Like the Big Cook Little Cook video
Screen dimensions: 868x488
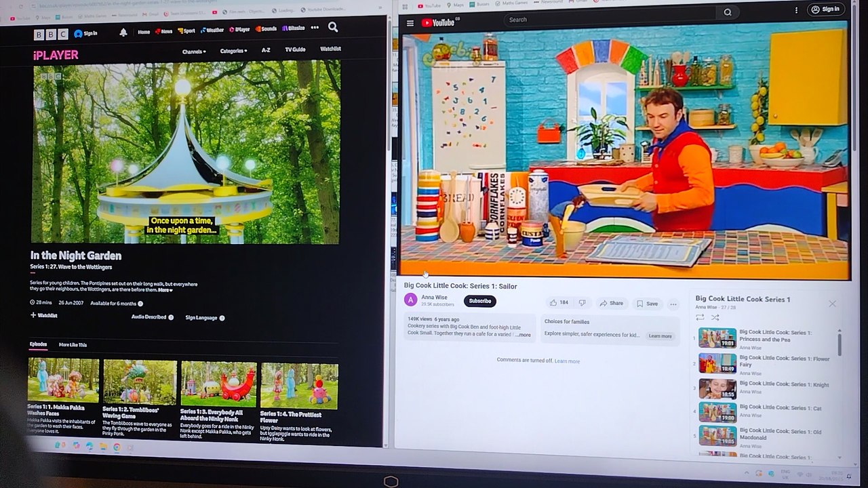tap(559, 303)
